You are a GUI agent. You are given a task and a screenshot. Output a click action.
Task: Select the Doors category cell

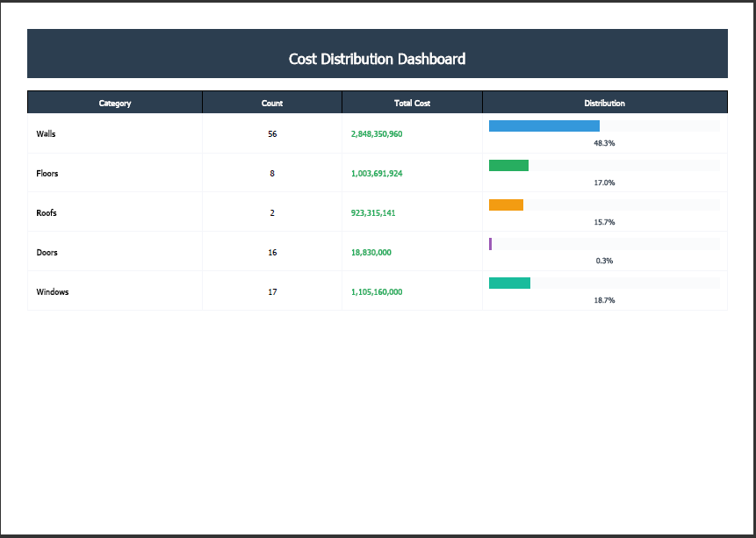[x=115, y=252]
